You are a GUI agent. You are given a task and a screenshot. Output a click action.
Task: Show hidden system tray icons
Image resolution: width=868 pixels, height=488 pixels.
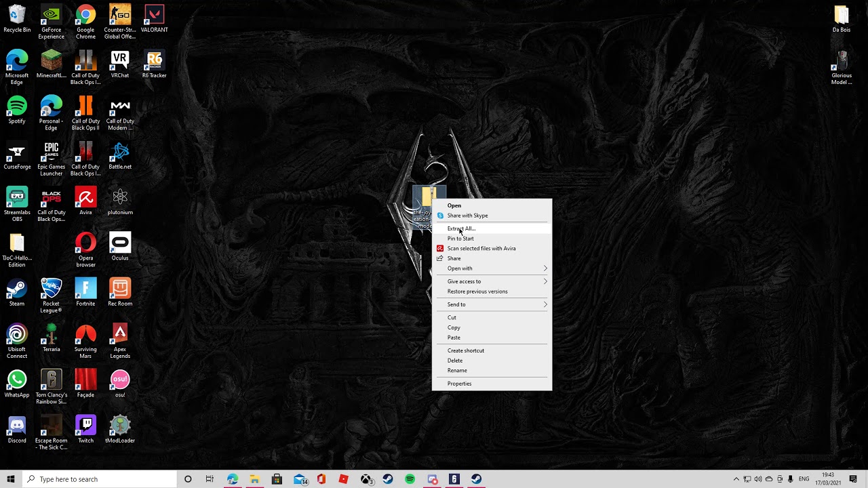pyautogui.click(x=736, y=479)
